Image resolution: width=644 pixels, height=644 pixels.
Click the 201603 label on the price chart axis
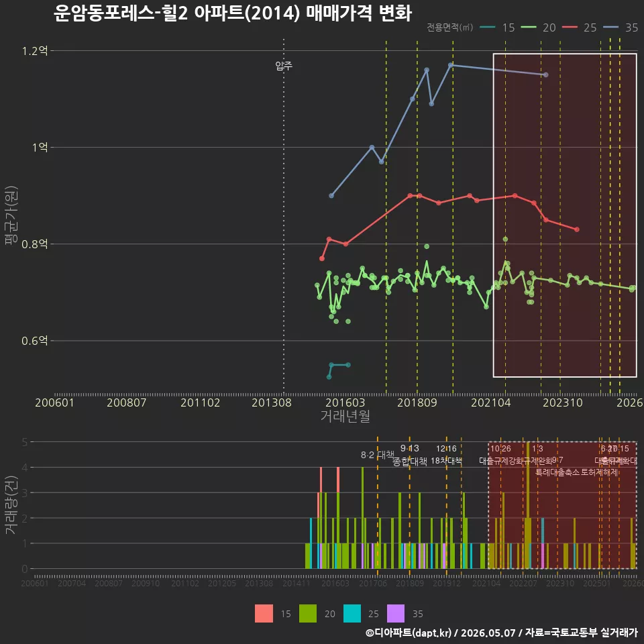345,402
